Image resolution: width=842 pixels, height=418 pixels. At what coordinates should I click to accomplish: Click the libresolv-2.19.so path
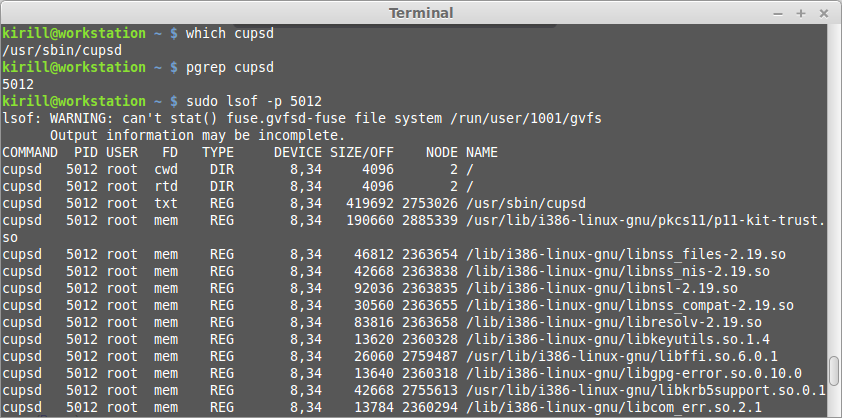click(614, 323)
